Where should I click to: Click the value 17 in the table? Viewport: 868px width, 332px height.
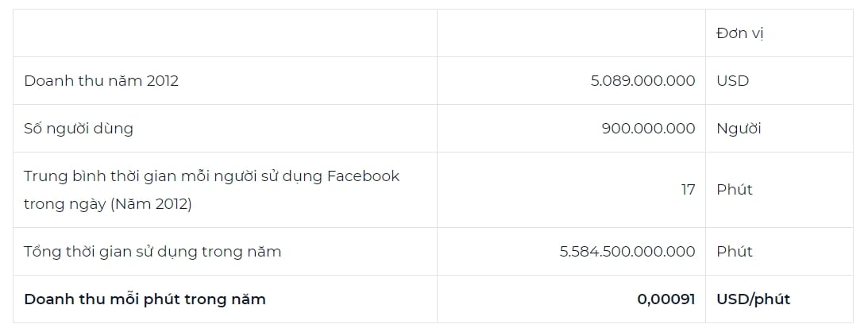[688, 190]
